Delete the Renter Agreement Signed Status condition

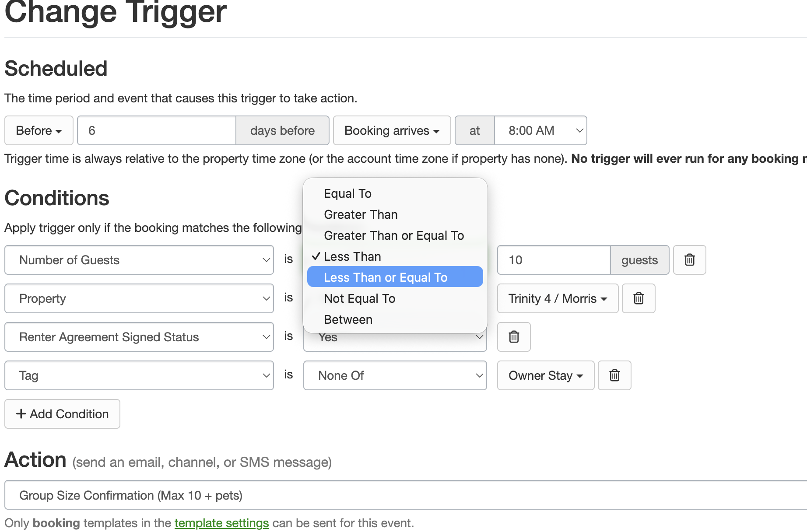514,337
